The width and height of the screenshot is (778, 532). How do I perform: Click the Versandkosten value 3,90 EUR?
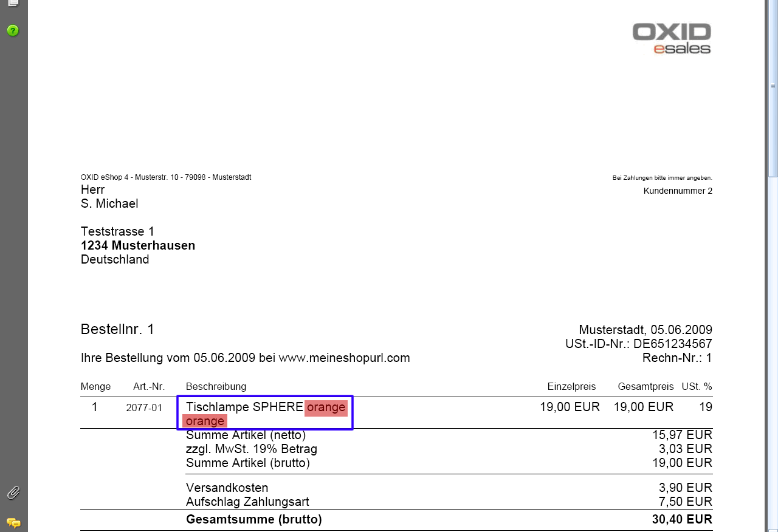coord(685,488)
